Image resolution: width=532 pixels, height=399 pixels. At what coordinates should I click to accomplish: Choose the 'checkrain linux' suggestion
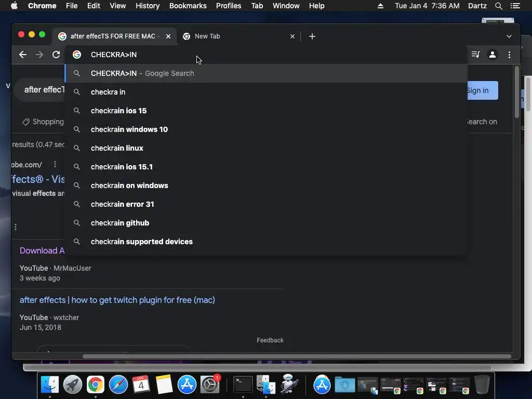tap(267, 148)
